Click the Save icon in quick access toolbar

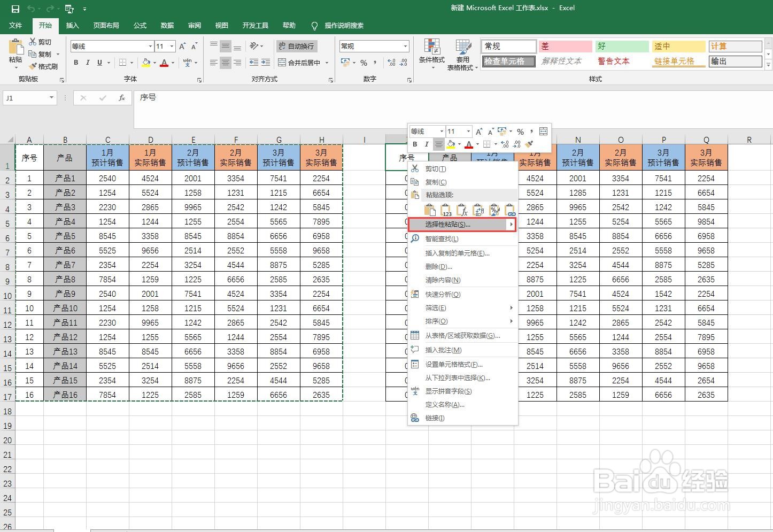tap(16, 9)
